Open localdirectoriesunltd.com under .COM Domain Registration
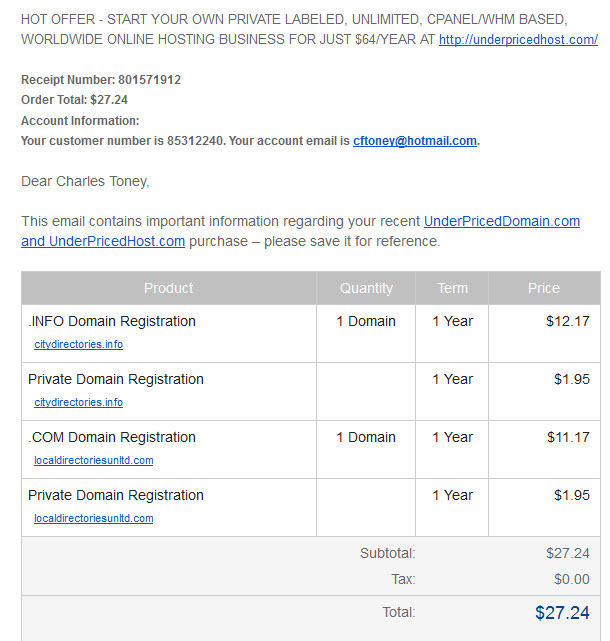 (x=94, y=460)
